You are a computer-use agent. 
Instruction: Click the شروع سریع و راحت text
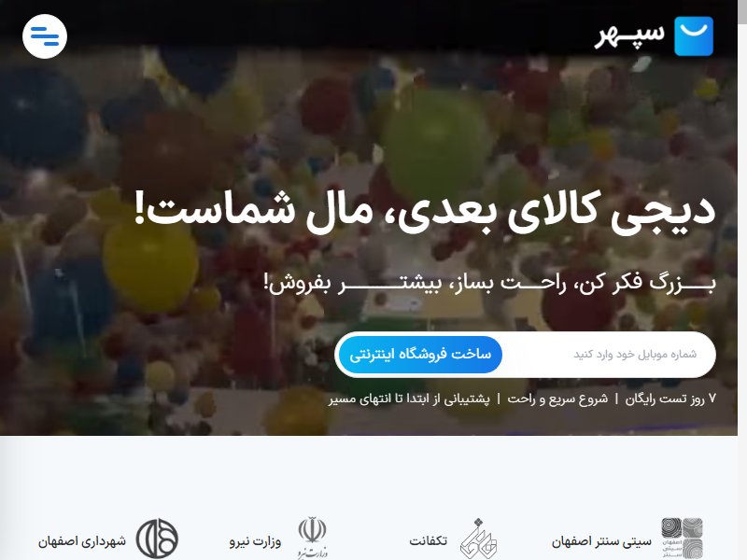pyautogui.click(x=557, y=399)
